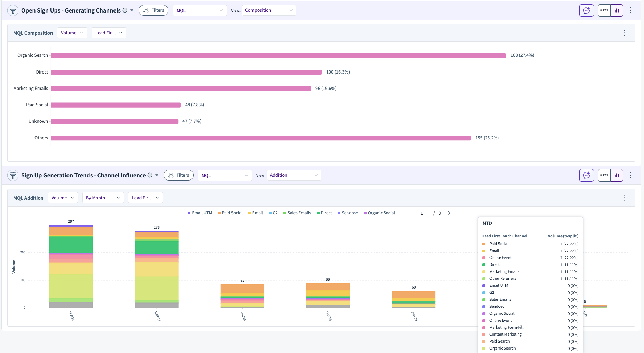Viewport: 644px width, 353px height.
Task: Expand the View Composition dropdown
Action: click(269, 10)
